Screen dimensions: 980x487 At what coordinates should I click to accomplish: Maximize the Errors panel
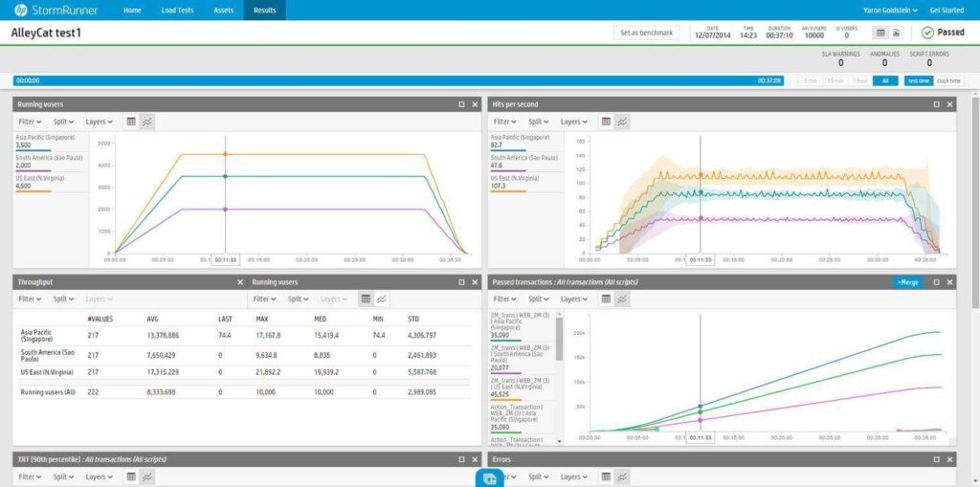936,459
